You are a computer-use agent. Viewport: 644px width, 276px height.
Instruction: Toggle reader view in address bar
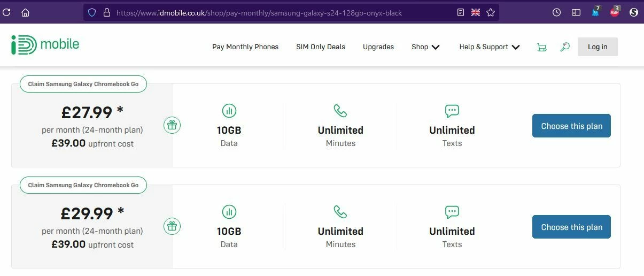click(461, 12)
